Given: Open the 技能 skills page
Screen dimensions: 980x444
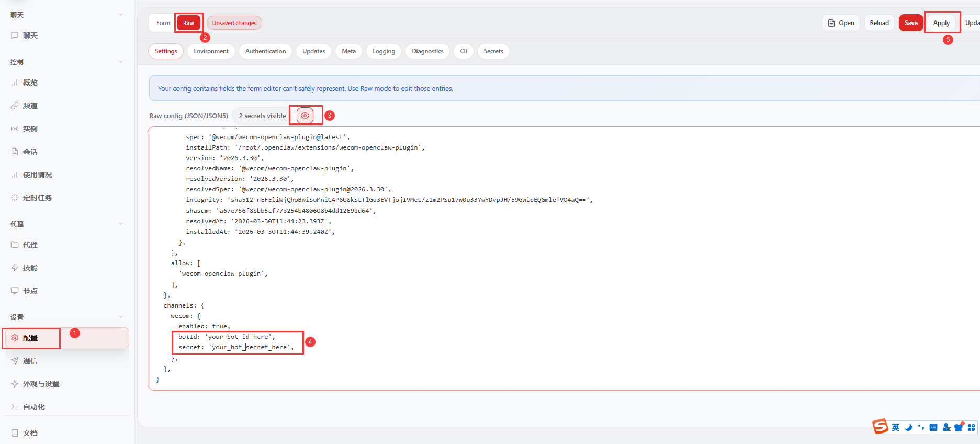Looking at the screenshot, I should pyautogui.click(x=30, y=268).
